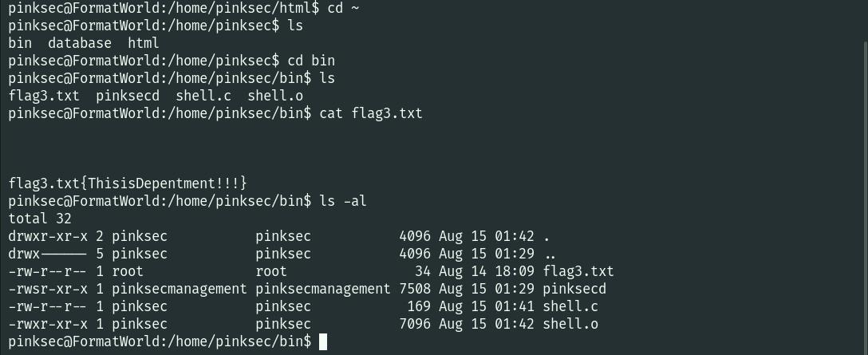Click pinksecd filename in the ls -al listing
Viewport: 868px width, 355px height.
click(574, 289)
